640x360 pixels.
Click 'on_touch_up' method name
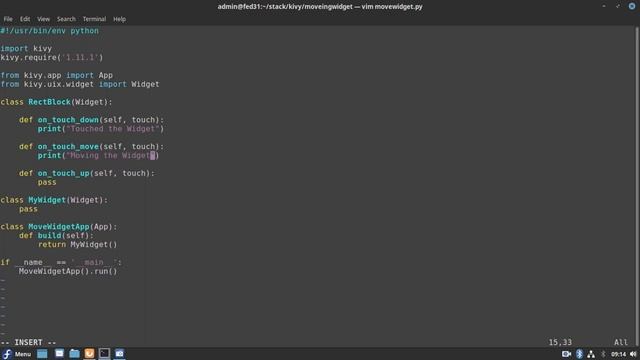click(x=63, y=173)
